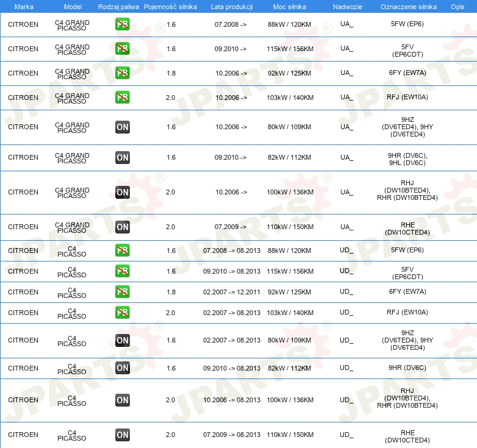The image size is (477, 448).
Task: Click C4 GRAND PICASSO model in 5FW (EP6) row
Action: (x=72, y=25)
